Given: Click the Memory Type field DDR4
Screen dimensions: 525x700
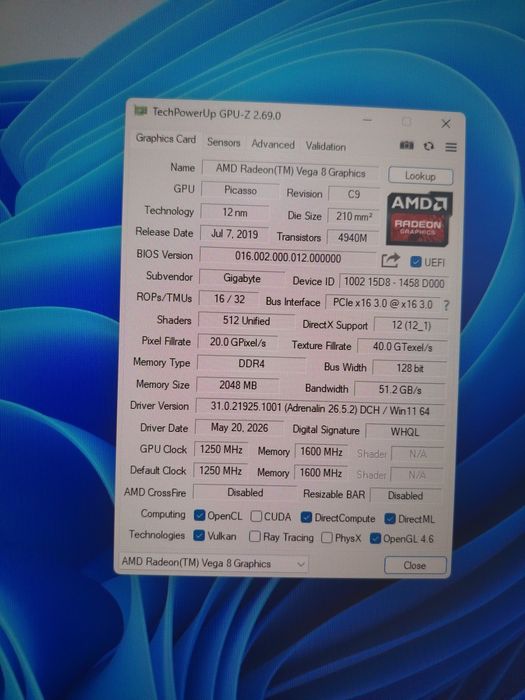Looking at the screenshot, I should 251,364.
